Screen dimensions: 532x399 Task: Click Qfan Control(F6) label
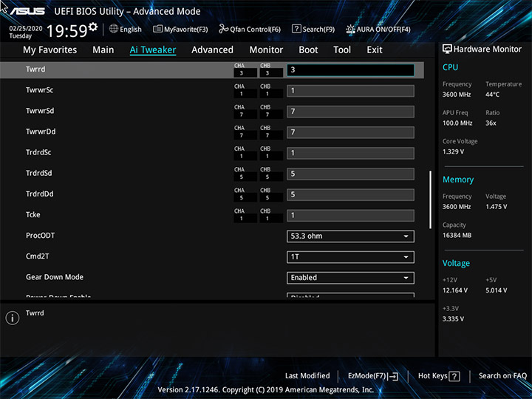pos(255,29)
